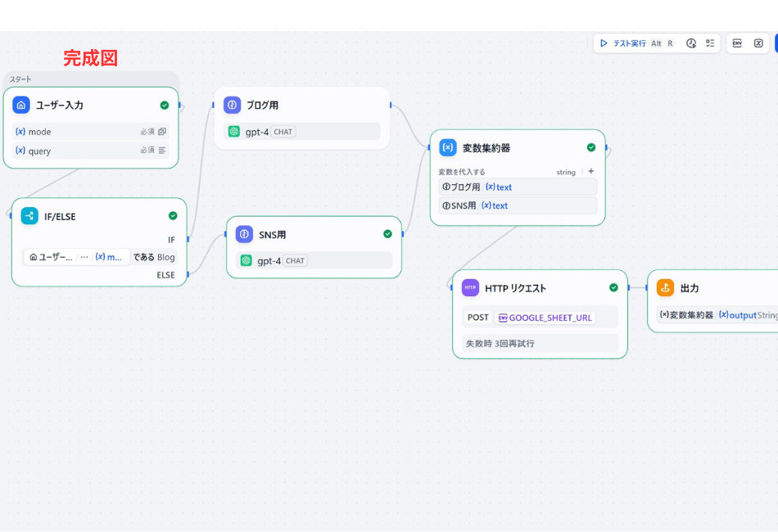Open the POST method dropdown in HTTP リクエスト
This screenshot has height=532, width=778.
(477, 317)
